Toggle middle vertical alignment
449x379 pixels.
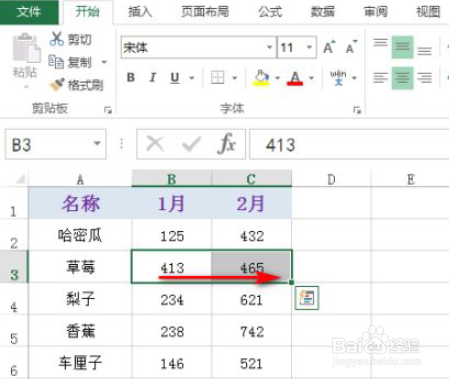point(402,47)
